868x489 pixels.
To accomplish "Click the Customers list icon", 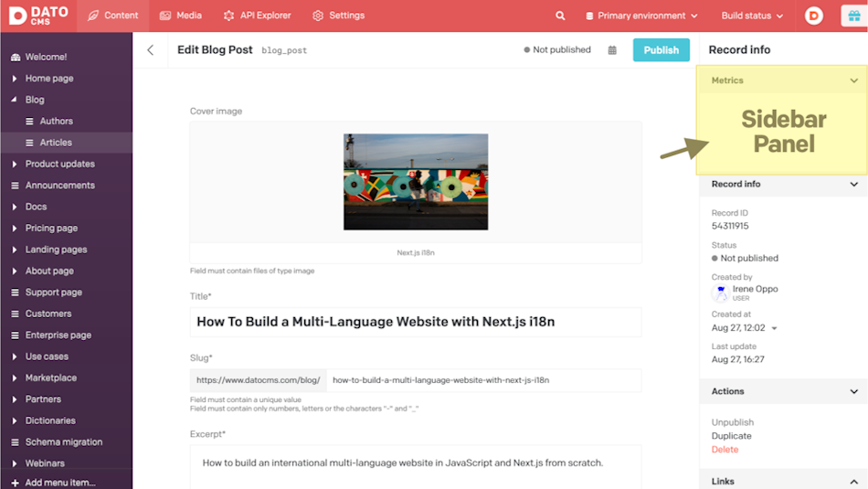I will [x=15, y=314].
